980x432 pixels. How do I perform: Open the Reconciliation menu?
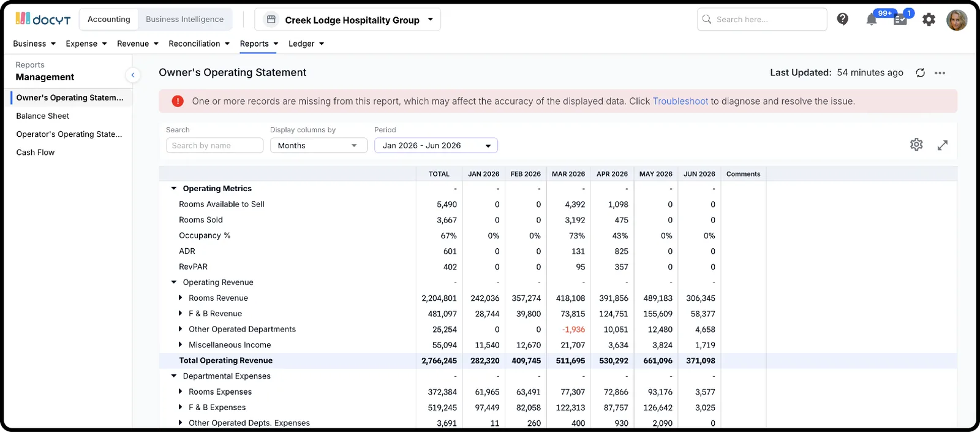(199, 44)
